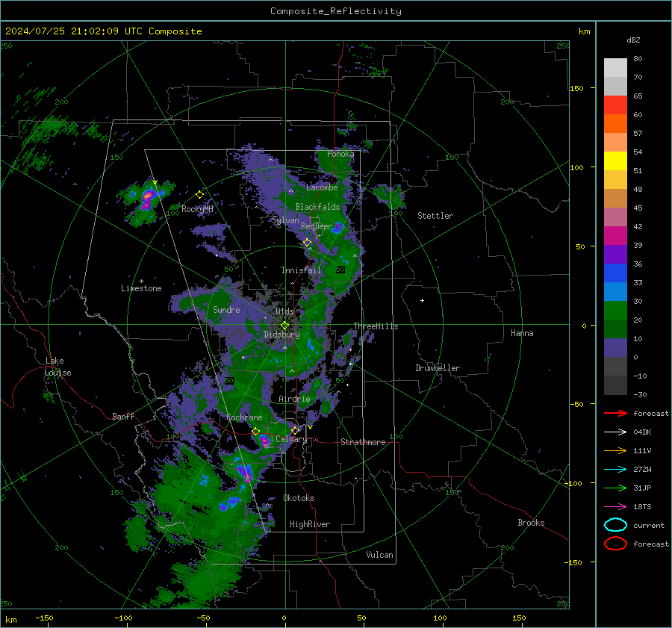Click the yellow diamond marker below RedDeer
Viewport: 672px width, 628px height.
(x=308, y=243)
